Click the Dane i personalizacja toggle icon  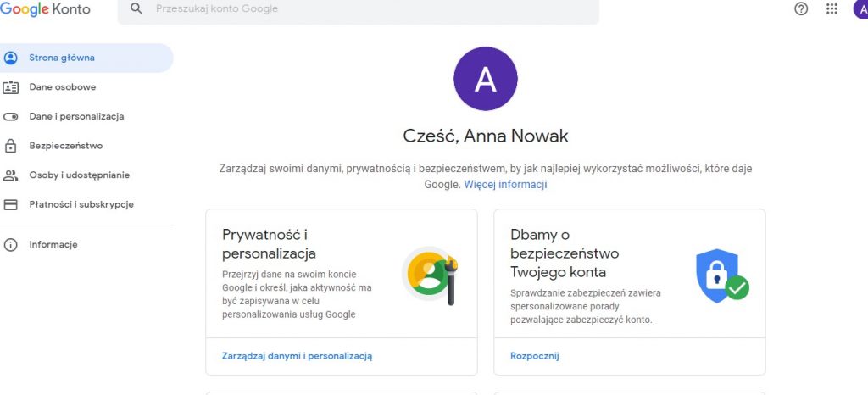(x=11, y=117)
